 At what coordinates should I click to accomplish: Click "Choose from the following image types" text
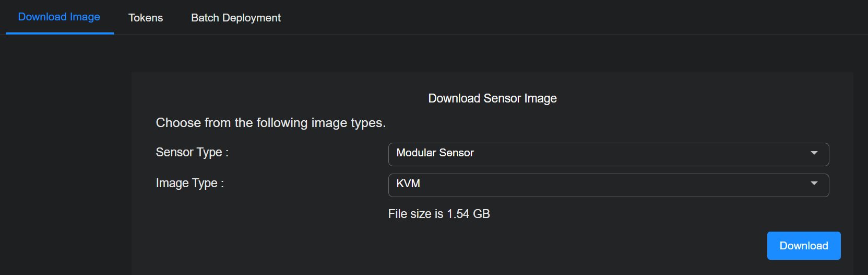270,122
